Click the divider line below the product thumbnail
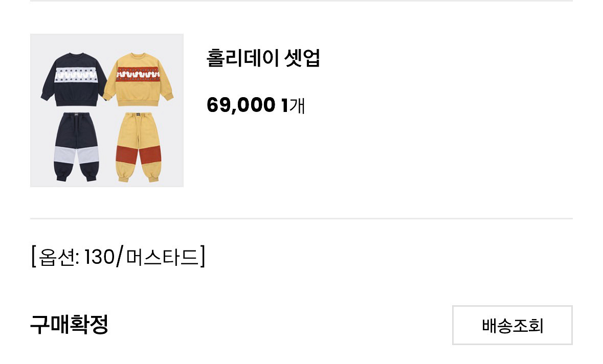This screenshot has width=603, height=364. (302, 218)
